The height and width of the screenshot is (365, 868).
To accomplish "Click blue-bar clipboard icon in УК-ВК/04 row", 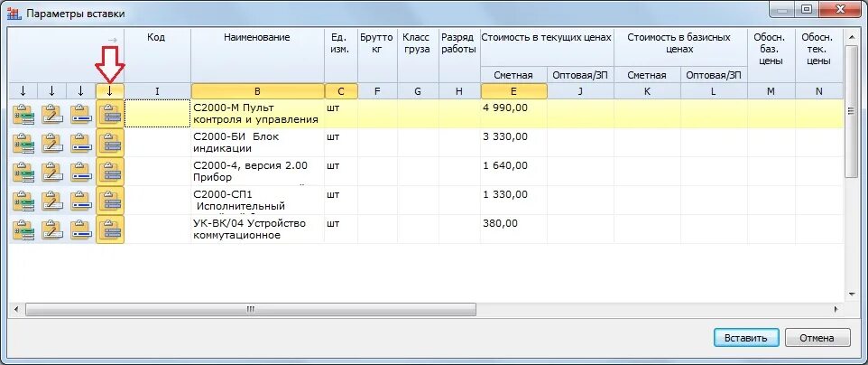I will [x=81, y=229].
